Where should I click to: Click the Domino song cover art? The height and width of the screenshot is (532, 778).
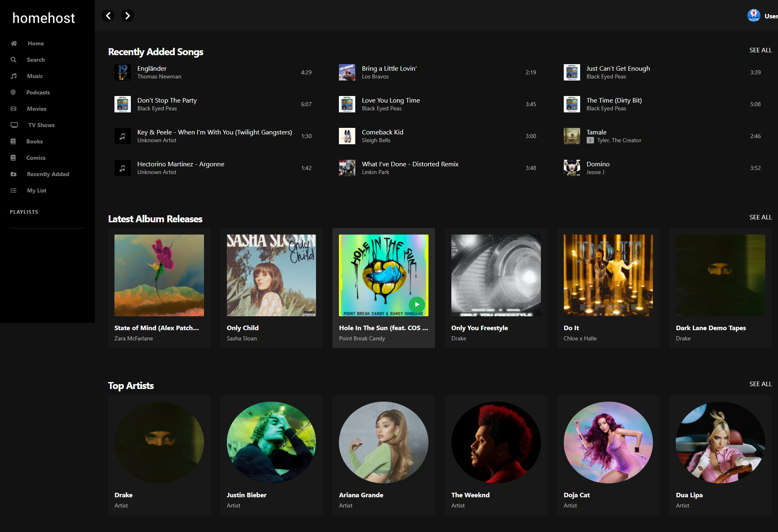pos(572,168)
